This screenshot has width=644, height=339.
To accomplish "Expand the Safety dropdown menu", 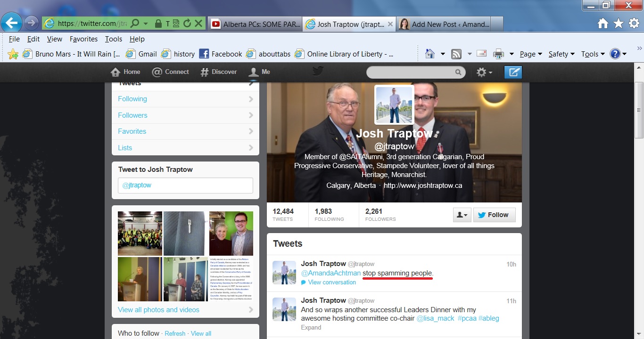I will click(561, 54).
